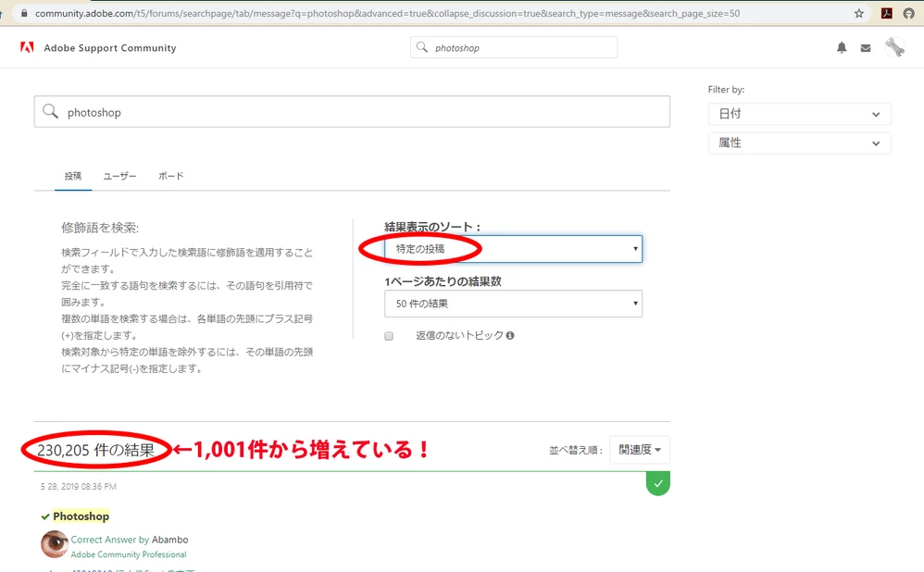This screenshot has height=572, width=924.
Task: Enable the 返信のないトピック checkbox
Action: [x=389, y=336]
